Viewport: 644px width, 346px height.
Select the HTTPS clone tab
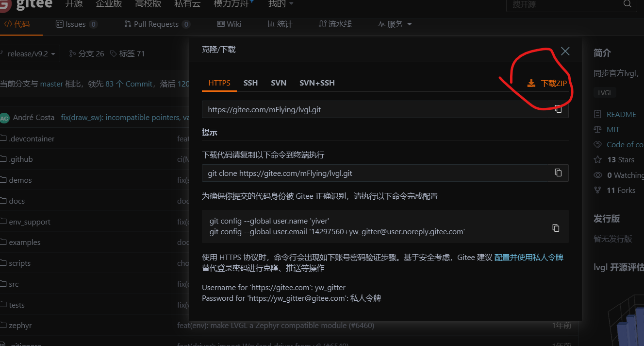tap(219, 83)
